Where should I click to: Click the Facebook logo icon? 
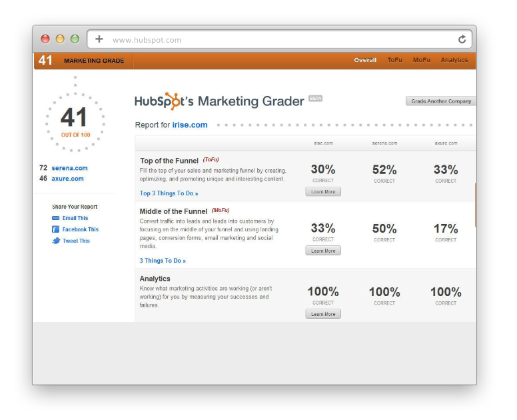tap(56, 229)
